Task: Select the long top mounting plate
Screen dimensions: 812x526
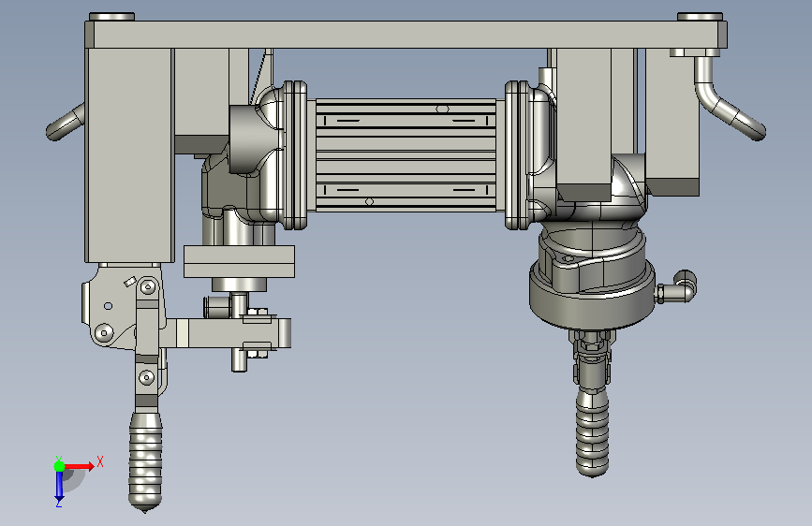Action: click(406, 35)
